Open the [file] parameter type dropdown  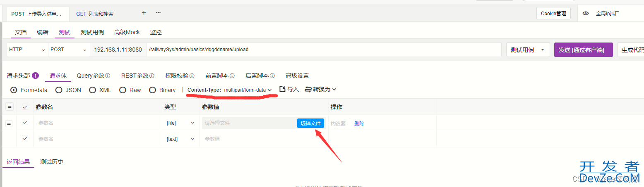(x=180, y=123)
